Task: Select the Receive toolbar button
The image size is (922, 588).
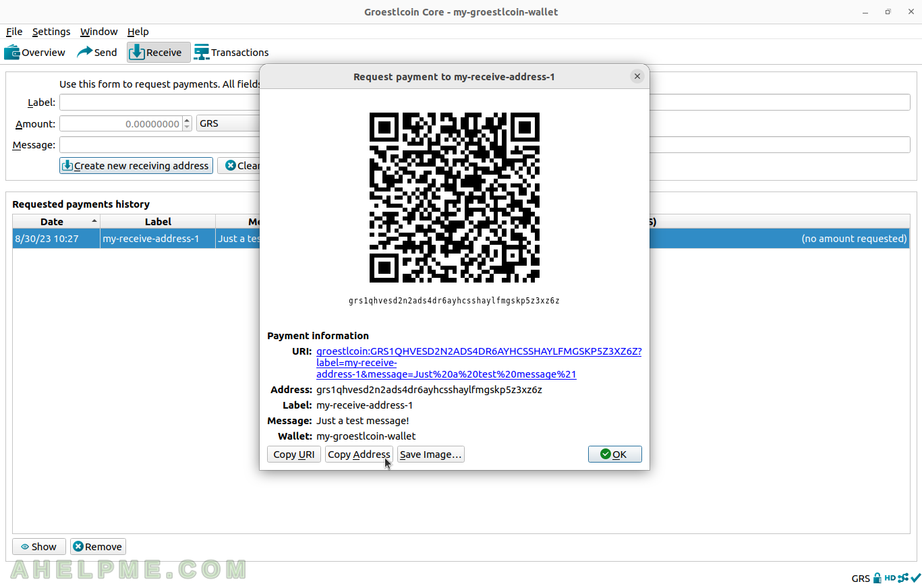Action: pyautogui.click(x=158, y=52)
